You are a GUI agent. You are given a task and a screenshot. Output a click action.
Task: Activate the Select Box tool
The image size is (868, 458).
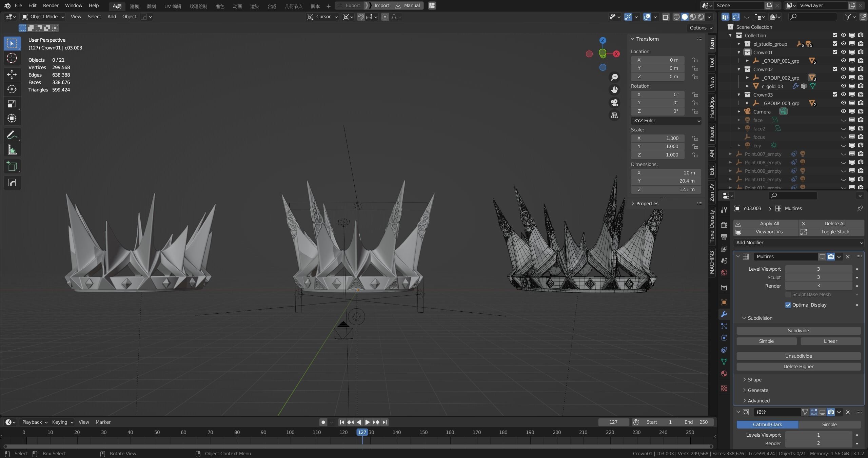click(x=12, y=43)
